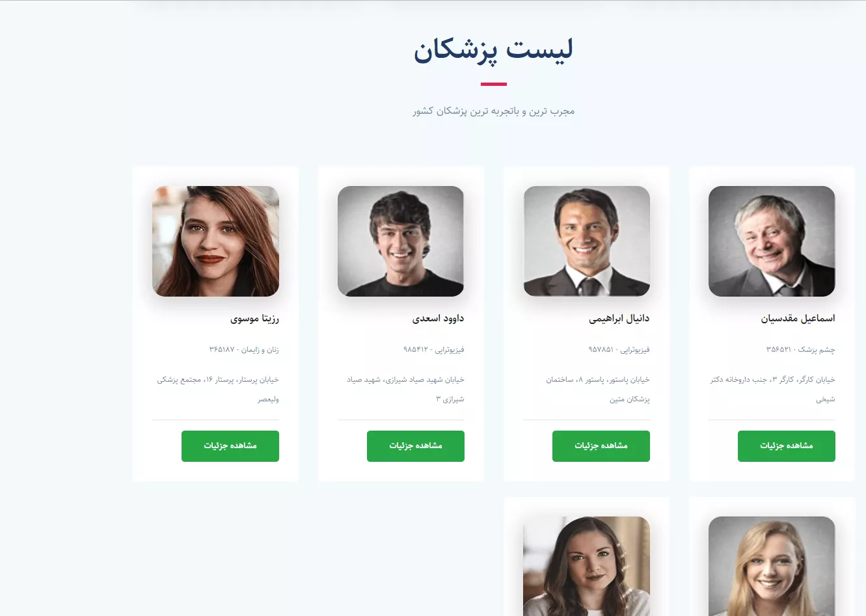Click the لیست پزشکان page heading
Image resolution: width=866 pixels, height=616 pixels.
(x=493, y=50)
